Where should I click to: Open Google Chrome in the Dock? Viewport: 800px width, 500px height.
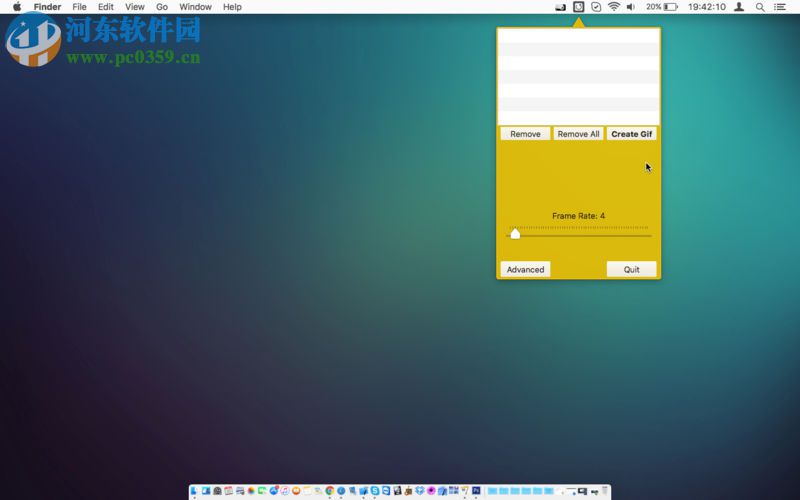[x=330, y=491]
